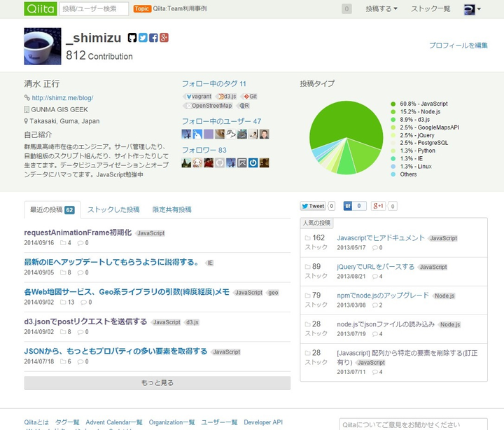Click the _shimizu coffee cup avatar

43,46
